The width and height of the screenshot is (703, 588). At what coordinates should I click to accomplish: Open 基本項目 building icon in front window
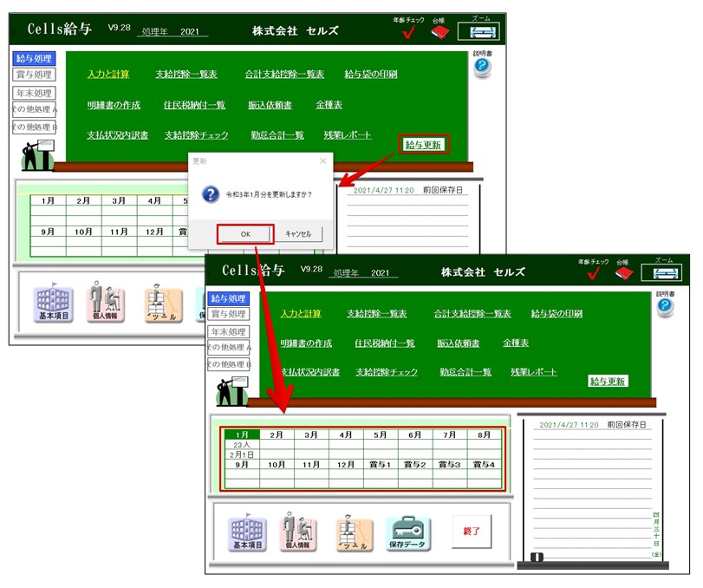(x=248, y=532)
